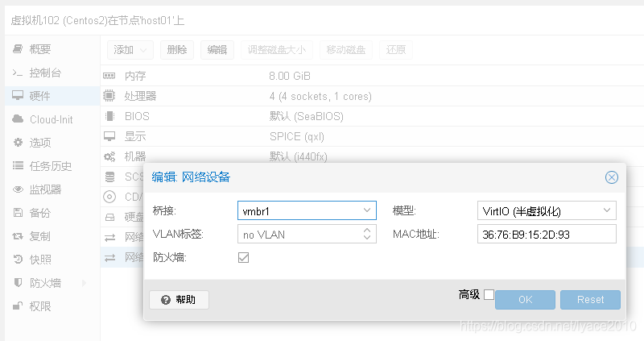Click the CPU chip icon in 处理器 row
The height and width of the screenshot is (341, 644).
109,96
